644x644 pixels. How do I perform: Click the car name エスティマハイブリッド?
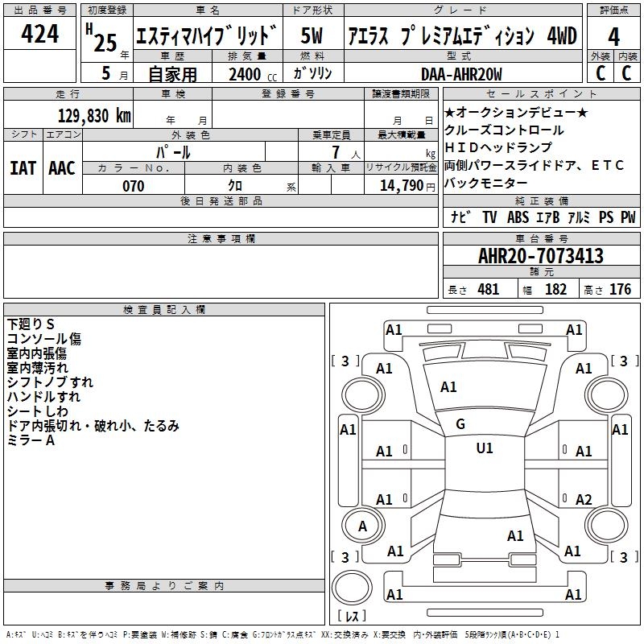tap(207, 35)
